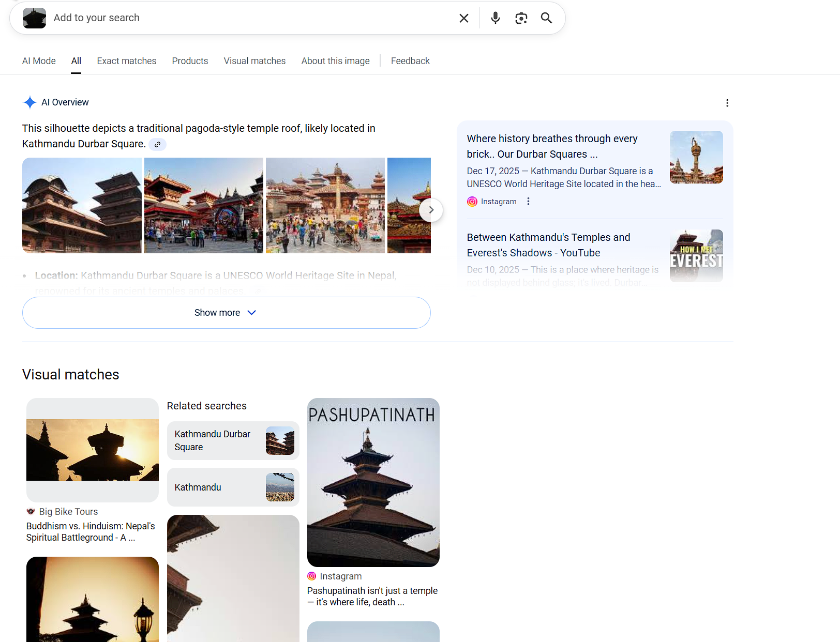Start voice search with the microphone icon
840x642 pixels.
(495, 18)
